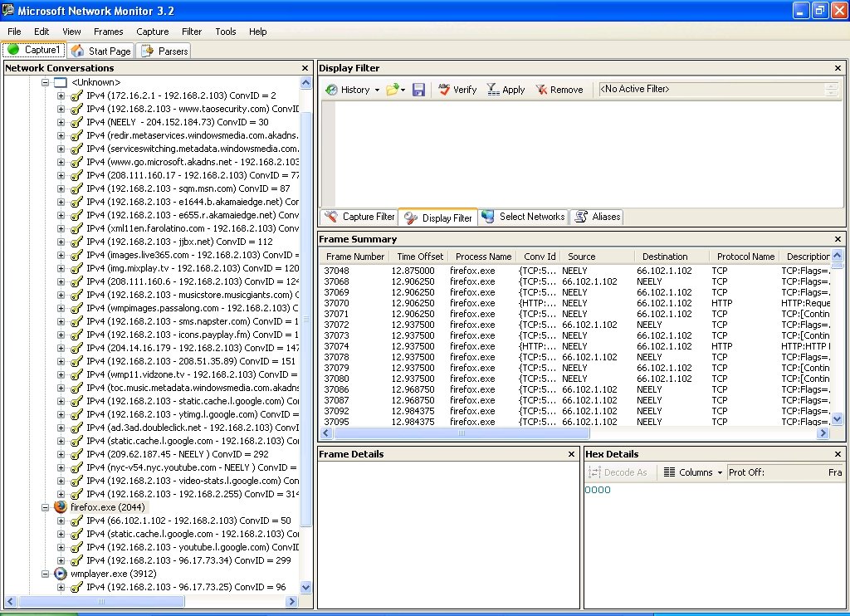Open the History dropdown arrow
This screenshot has height=616, width=850.
(377, 90)
